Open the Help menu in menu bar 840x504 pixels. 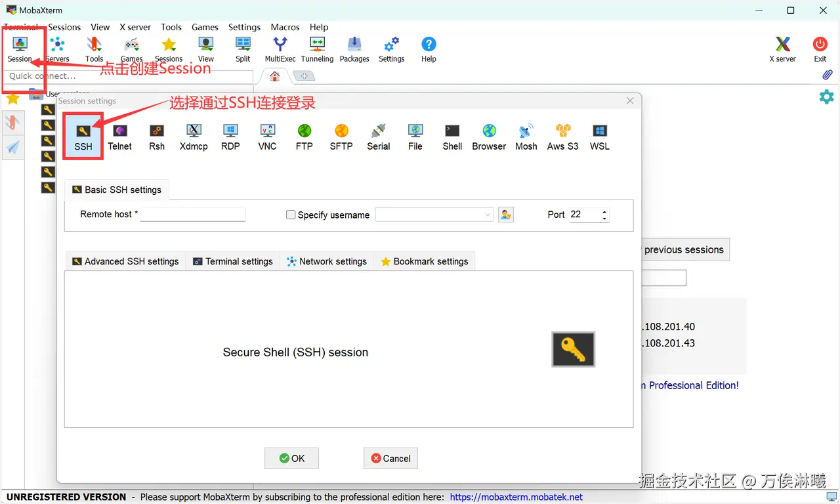click(x=319, y=27)
